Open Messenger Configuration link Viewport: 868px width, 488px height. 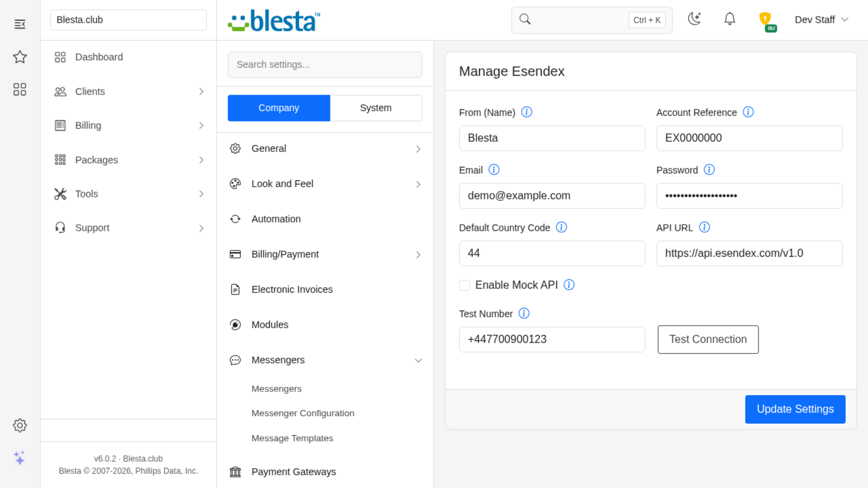303,413
